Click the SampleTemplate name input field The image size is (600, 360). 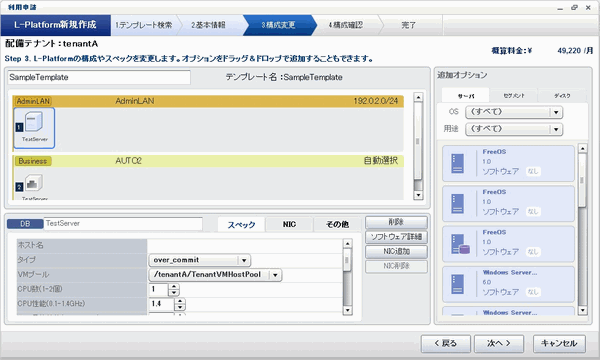[x=99, y=77]
